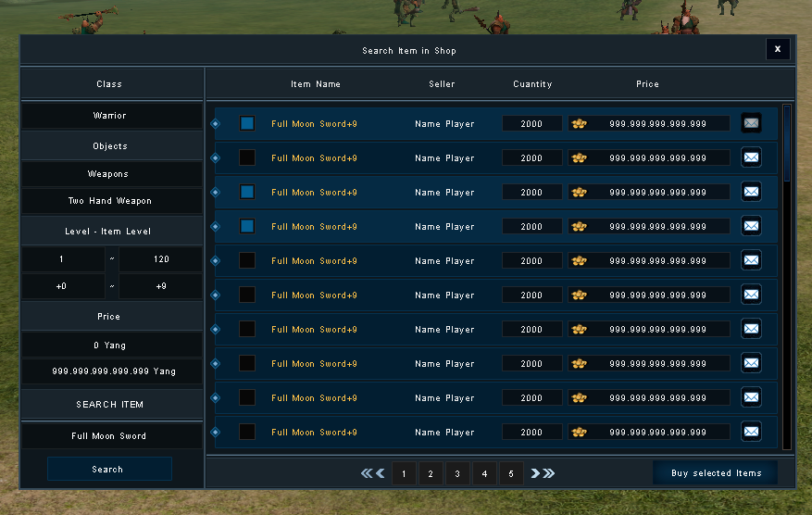The width and height of the screenshot is (812, 515).
Task: Open the Warrior class selector
Action: (x=112, y=116)
